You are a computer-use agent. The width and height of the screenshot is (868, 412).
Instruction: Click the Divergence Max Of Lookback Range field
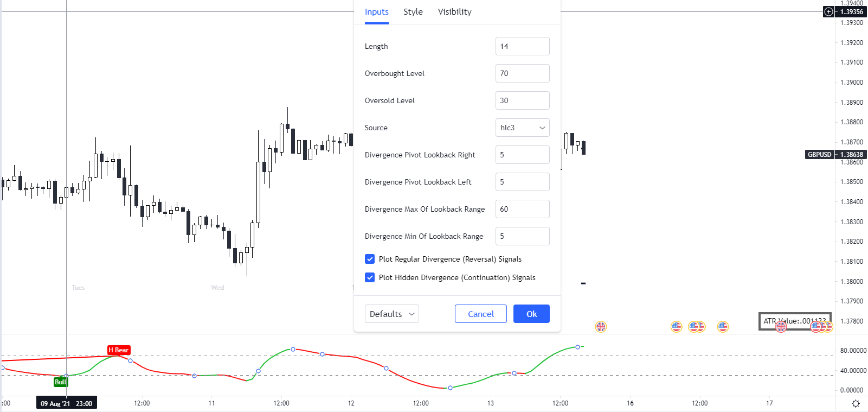pos(522,209)
